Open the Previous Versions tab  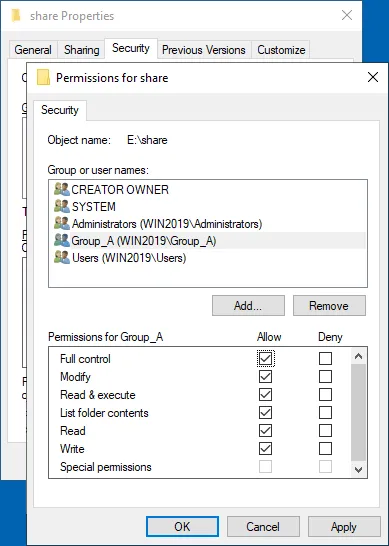[x=204, y=50]
